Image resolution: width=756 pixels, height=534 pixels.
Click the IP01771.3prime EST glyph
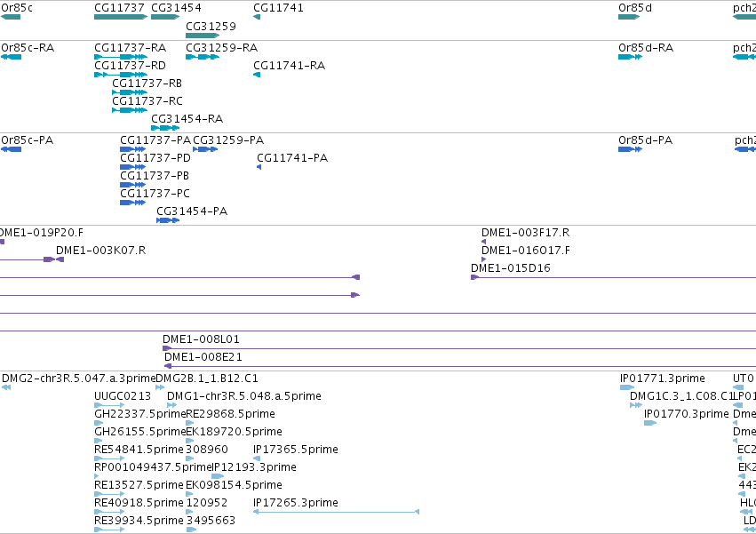pos(627,387)
